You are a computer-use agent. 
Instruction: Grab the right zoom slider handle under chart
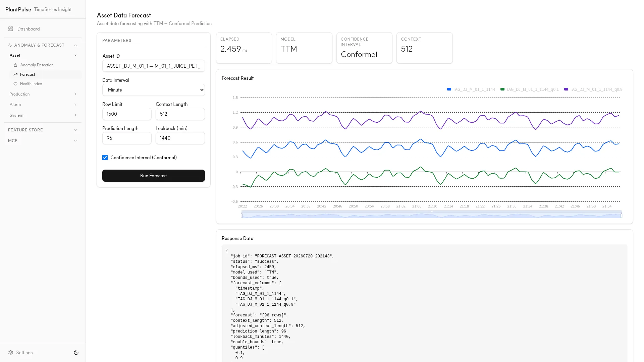(x=622, y=216)
